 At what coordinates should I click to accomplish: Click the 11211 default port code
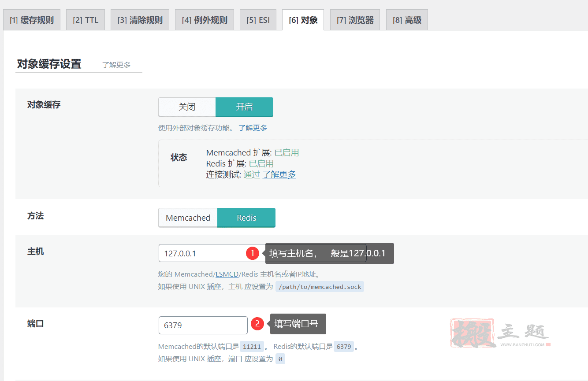(x=252, y=346)
